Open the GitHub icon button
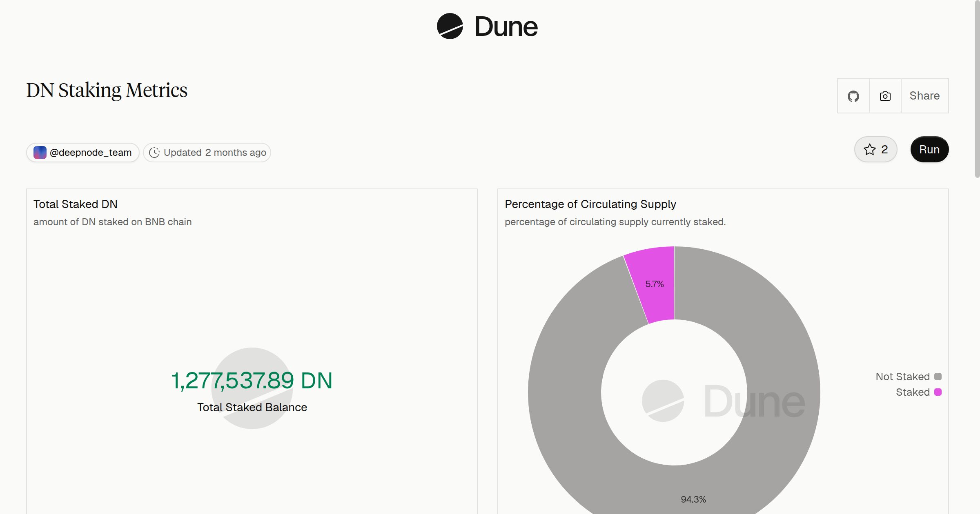This screenshot has height=514, width=980. (x=853, y=96)
